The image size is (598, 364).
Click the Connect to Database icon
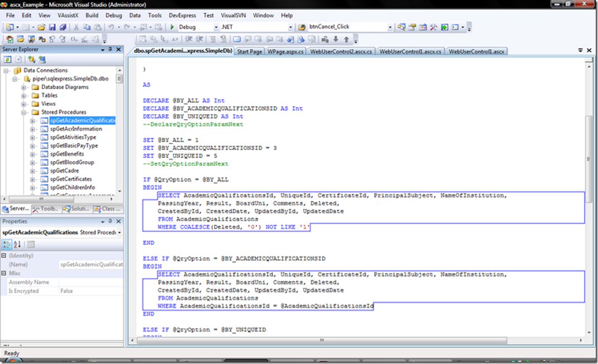pos(31,60)
